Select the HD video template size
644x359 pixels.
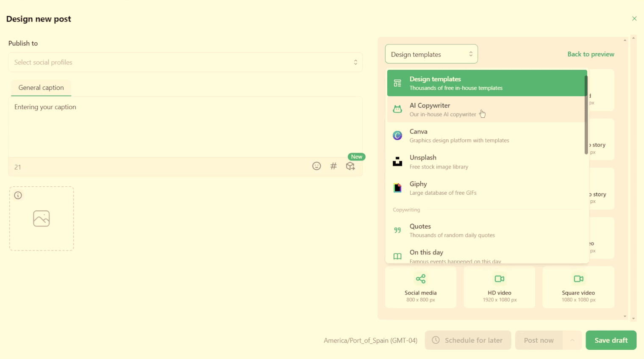pos(499,287)
